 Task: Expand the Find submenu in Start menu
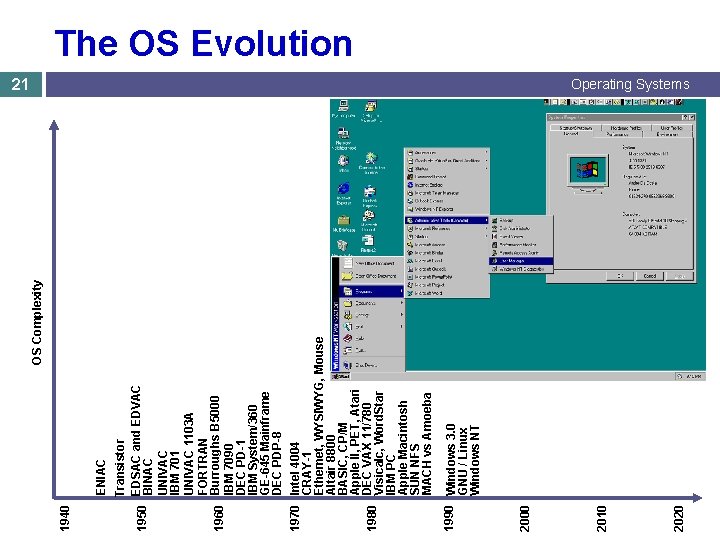pos(372,327)
